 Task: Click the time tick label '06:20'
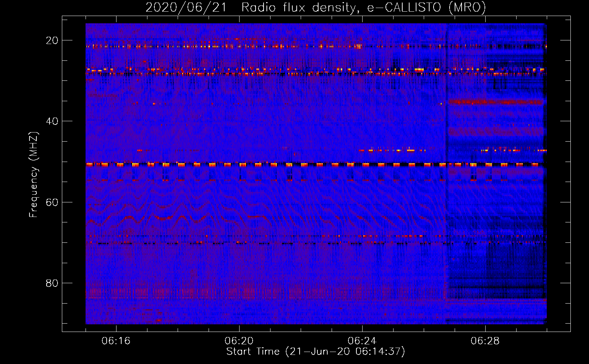[x=239, y=341]
